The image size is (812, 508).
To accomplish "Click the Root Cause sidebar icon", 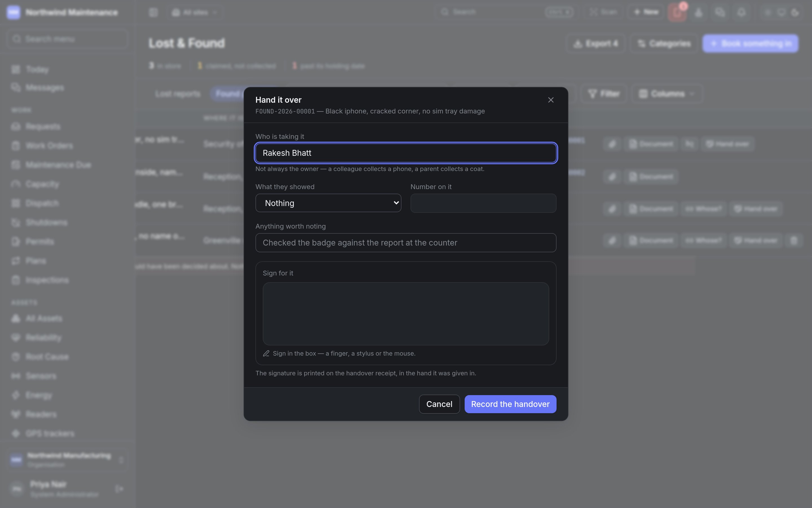I will (16, 356).
